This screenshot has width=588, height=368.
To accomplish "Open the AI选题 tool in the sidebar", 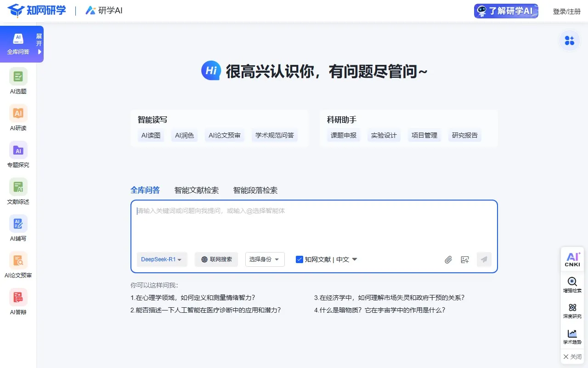I will tap(17, 81).
